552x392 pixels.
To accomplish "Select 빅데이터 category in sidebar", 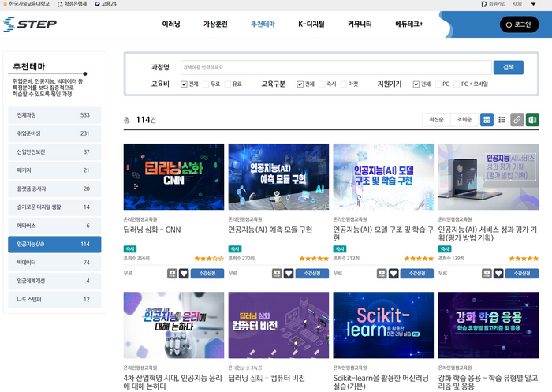I will coord(53,262).
